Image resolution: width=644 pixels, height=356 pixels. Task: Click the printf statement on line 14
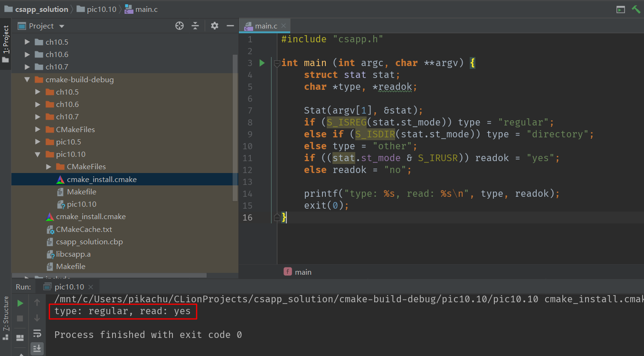(x=432, y=193)
